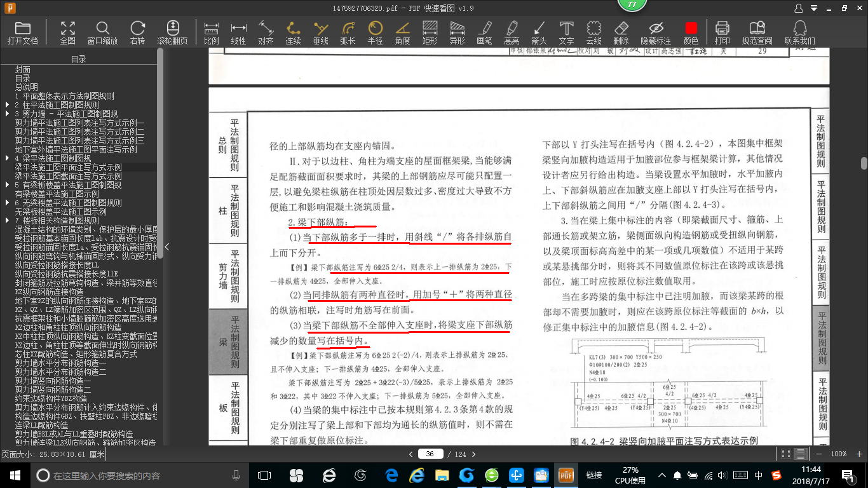Image resolution: width=868 pixels, height=488 pixels.
Task: Switch to two-page view mode
Action: 787,454
